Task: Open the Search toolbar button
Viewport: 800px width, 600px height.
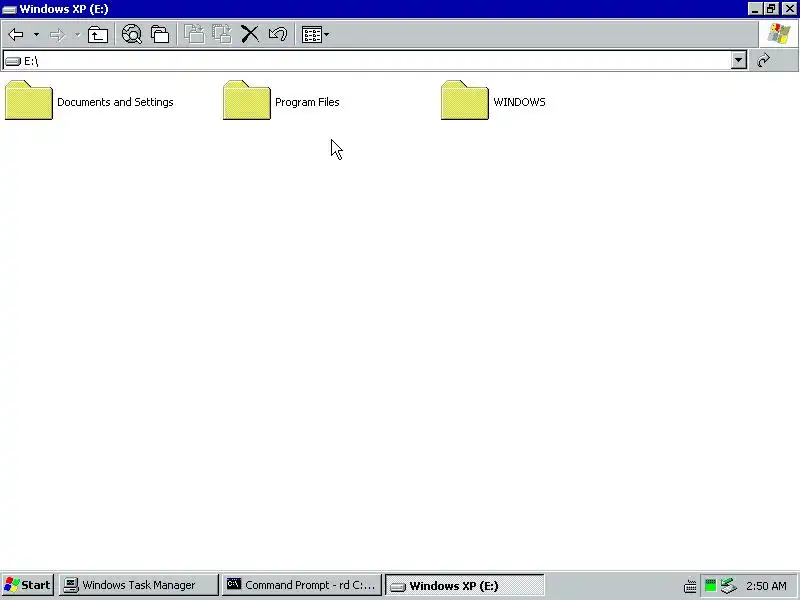Action: pyautogui.click(x=132, y=35)
